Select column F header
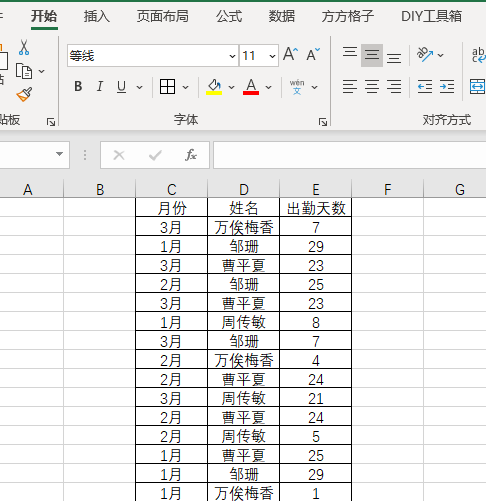Image resolution: width=486 pixels, height=501 pixels. (x=387, y=190)
